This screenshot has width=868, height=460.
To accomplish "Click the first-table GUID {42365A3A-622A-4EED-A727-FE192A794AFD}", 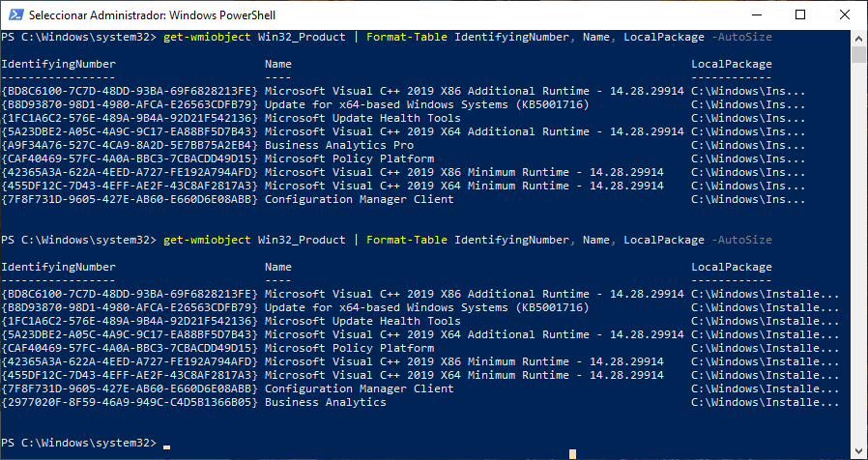I will pyautogui.click(x=130, y=172).
